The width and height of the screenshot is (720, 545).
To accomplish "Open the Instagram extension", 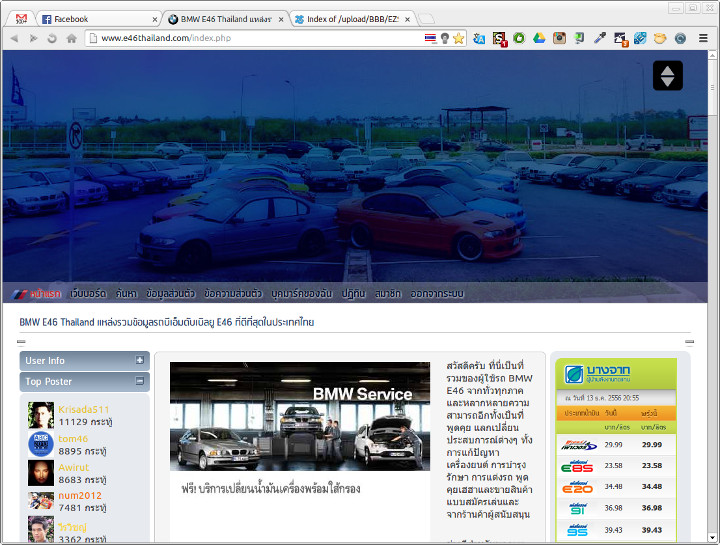I will [559, 38].
